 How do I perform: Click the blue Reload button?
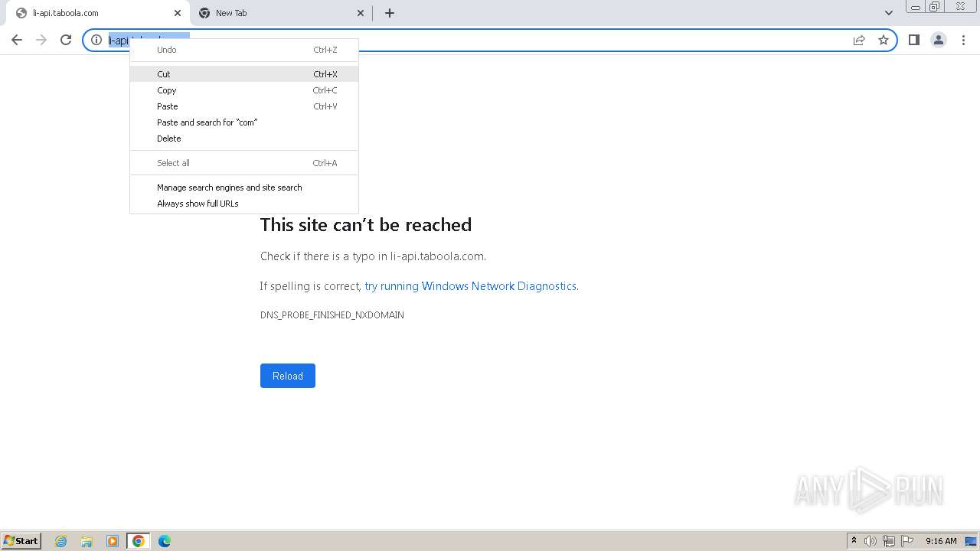288,376
